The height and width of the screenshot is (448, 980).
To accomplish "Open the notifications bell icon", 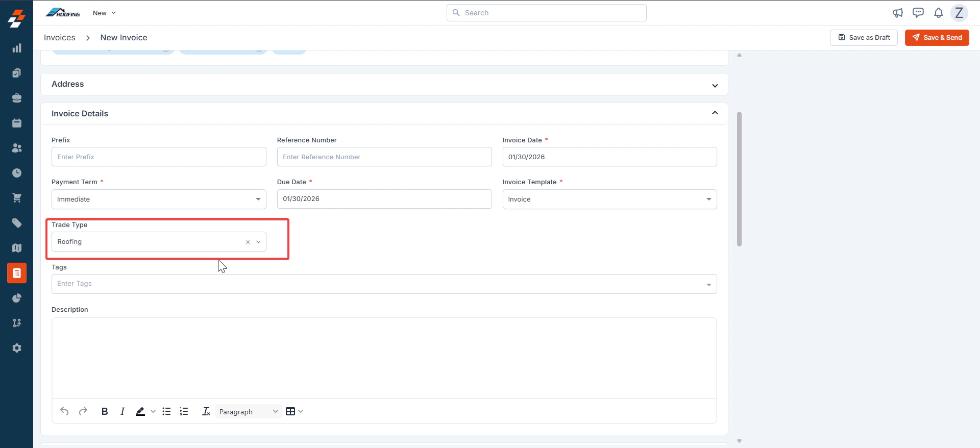I will pyautogui.click(x=939, y=13).
